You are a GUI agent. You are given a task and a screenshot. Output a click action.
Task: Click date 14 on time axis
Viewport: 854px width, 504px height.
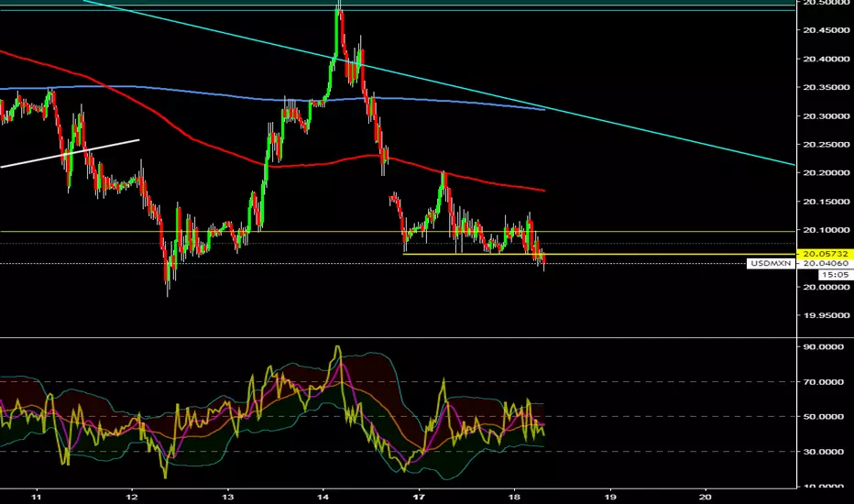pos(323,497)
